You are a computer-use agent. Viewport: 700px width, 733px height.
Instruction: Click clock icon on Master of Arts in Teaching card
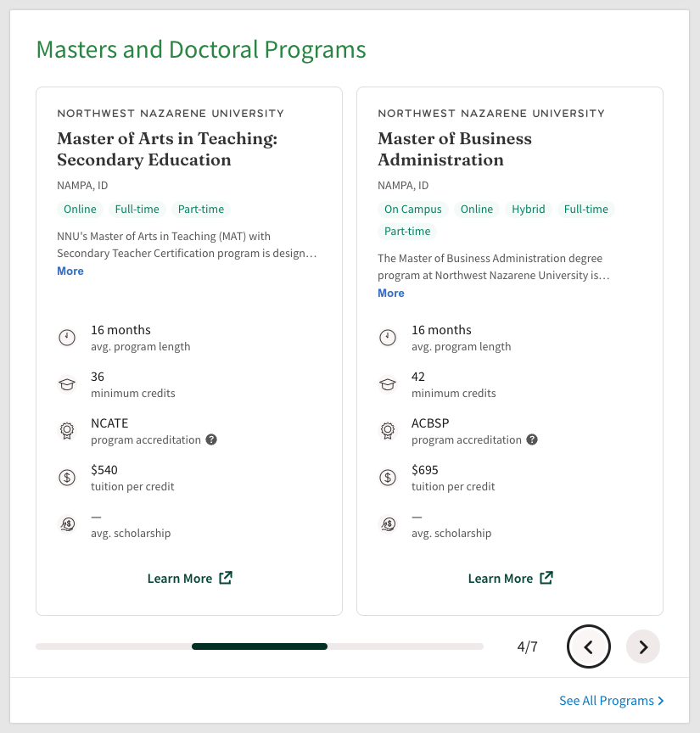point(67,338)
